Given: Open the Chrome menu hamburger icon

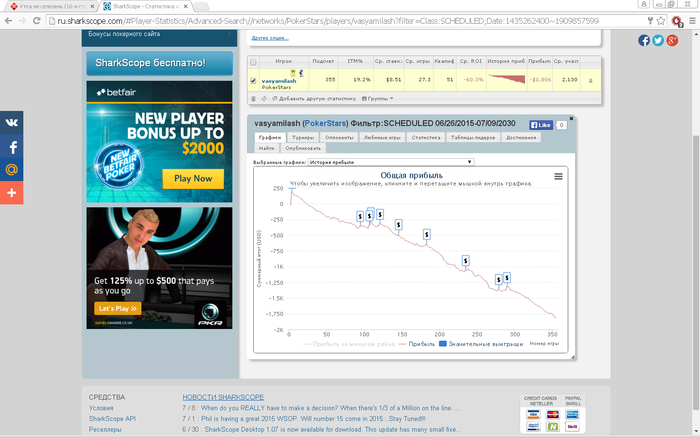Looking at the screenshot, I should point(692,21).
